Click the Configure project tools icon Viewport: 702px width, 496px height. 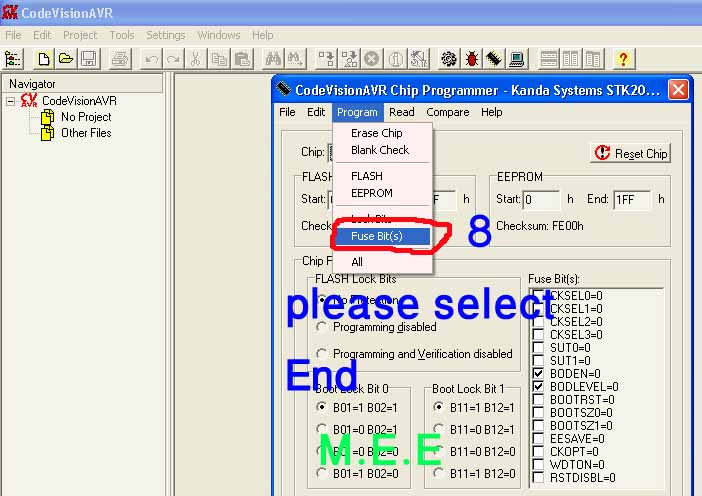point(419,59)
